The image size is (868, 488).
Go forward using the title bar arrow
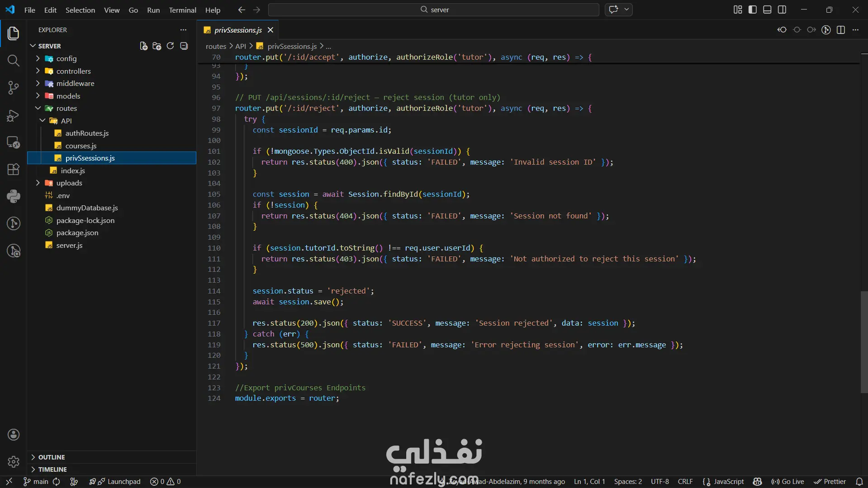[x=256, y=9]
